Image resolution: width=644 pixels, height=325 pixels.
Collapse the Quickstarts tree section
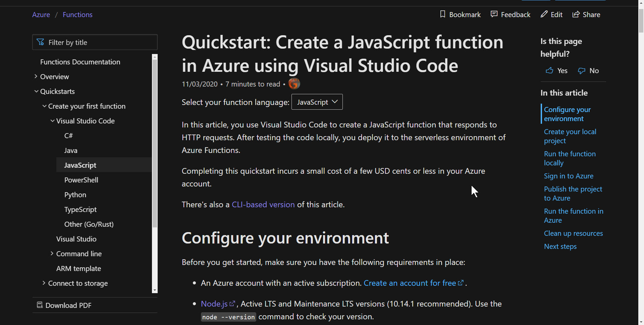tap(36, 91)
